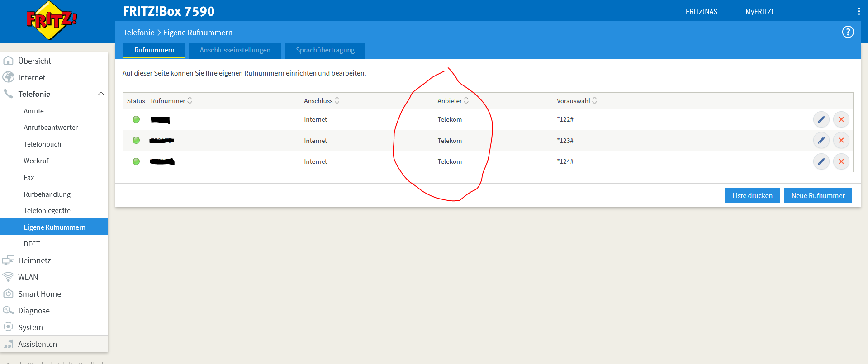
Task: Edit the number with Vorauswahl *122#
Action: pyautogui.click(x=821, y=119)
